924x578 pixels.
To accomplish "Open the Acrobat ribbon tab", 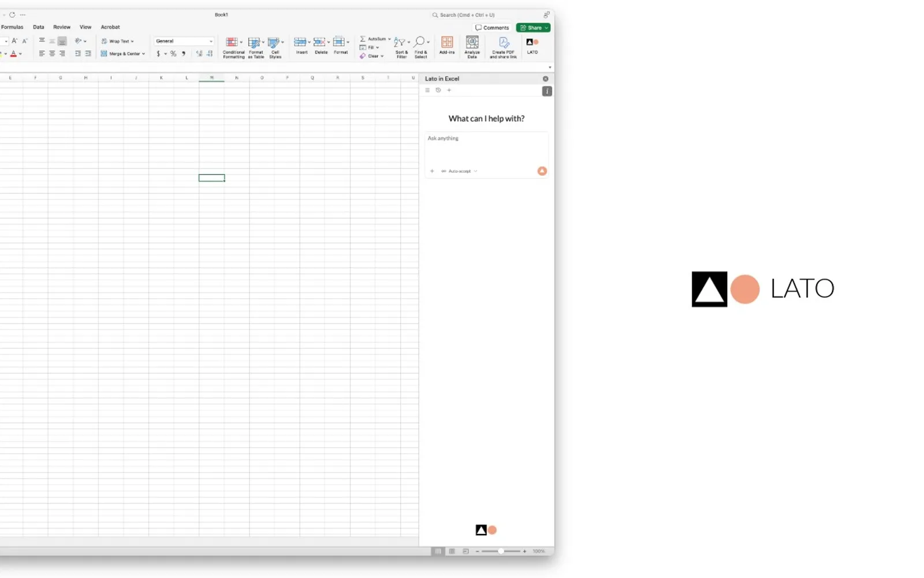I will pos(110,27).
